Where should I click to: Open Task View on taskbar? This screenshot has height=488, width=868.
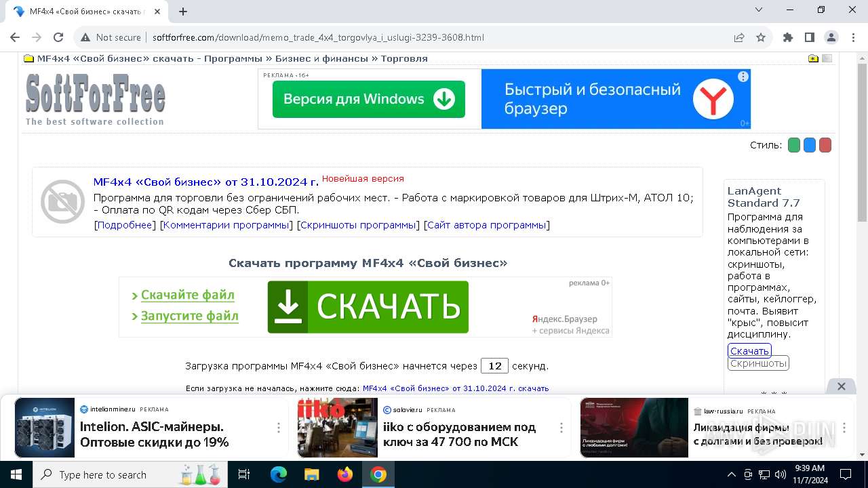click(244, 474)
